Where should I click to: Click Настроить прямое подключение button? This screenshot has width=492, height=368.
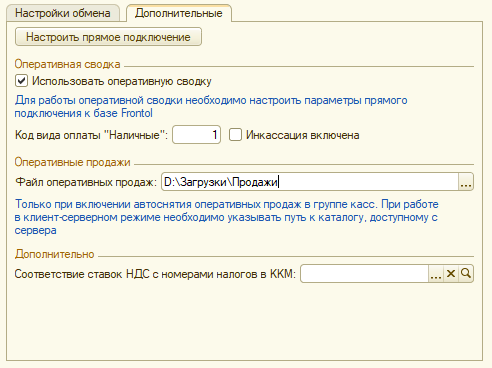point(108,37)
